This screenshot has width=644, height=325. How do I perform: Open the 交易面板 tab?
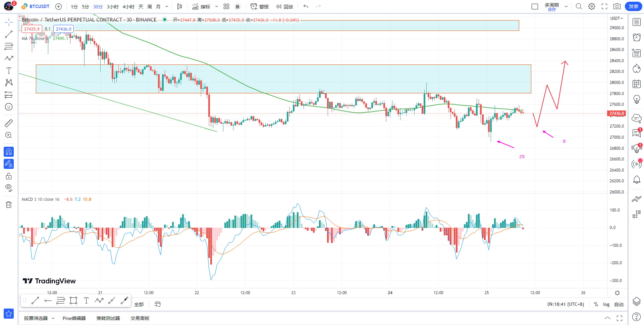pos(140,318)
